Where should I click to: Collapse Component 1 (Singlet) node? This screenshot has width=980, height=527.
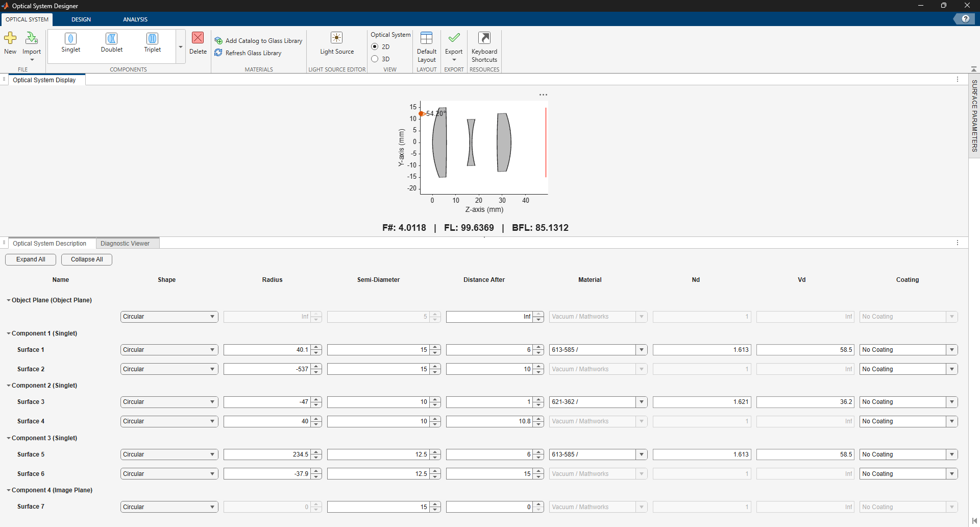pos(9,333)
